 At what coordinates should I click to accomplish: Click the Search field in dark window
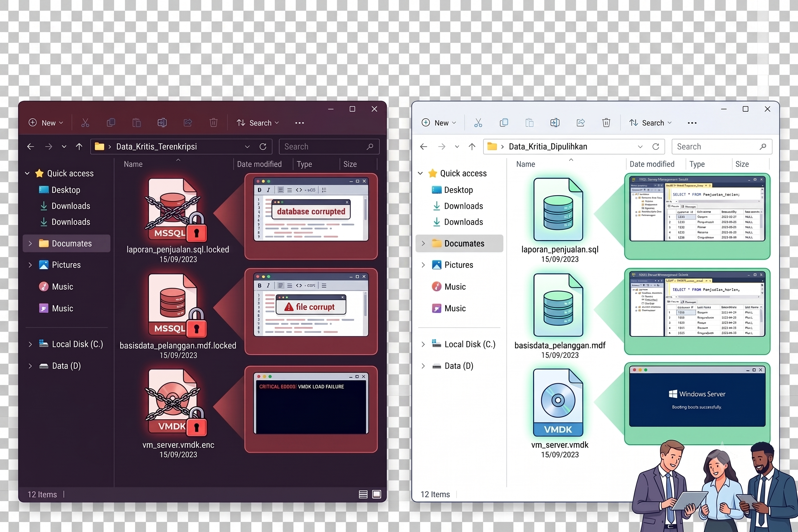(x=329, y=147)
